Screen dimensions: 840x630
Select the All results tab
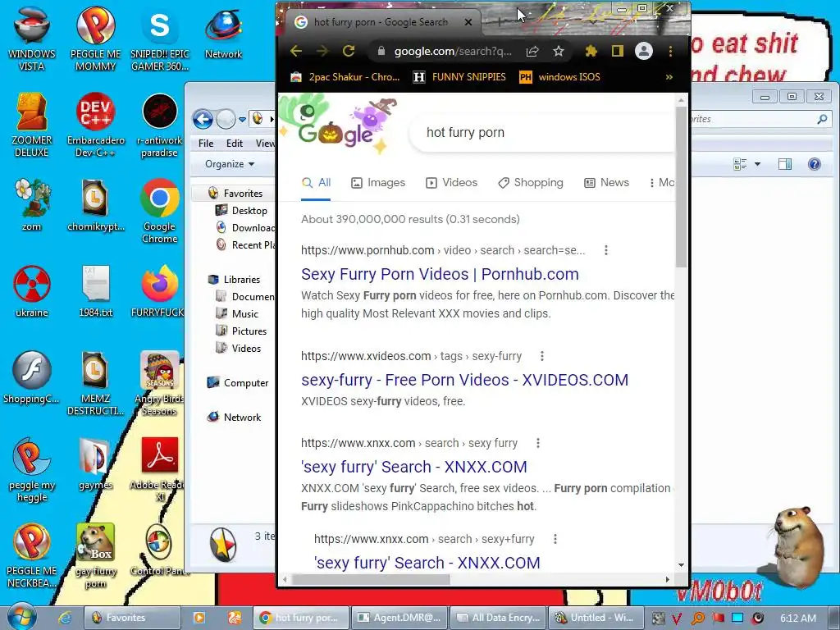tap(316, 183)
